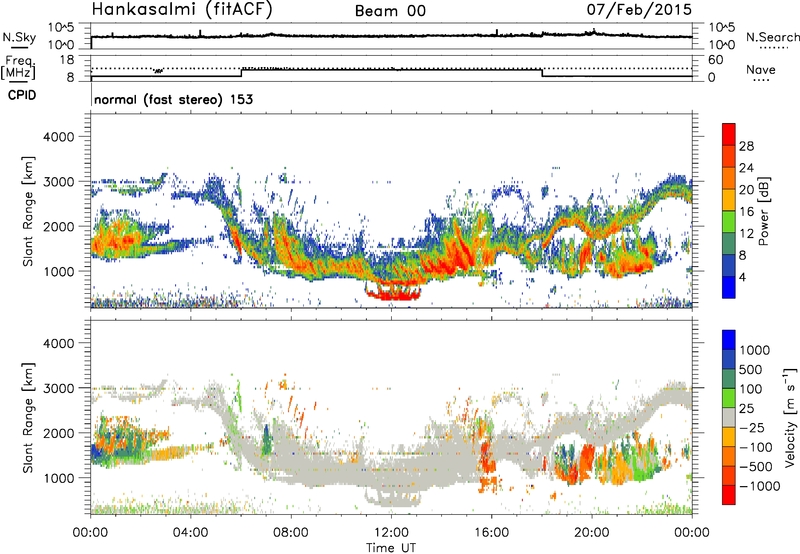Click the '1000' tick on the Velocity scale
Image resolution: width=800 pixels, height=554 pixels.
755,350
